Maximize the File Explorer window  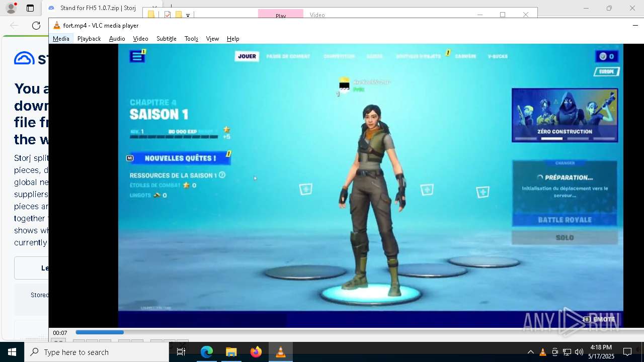(502, 15)
